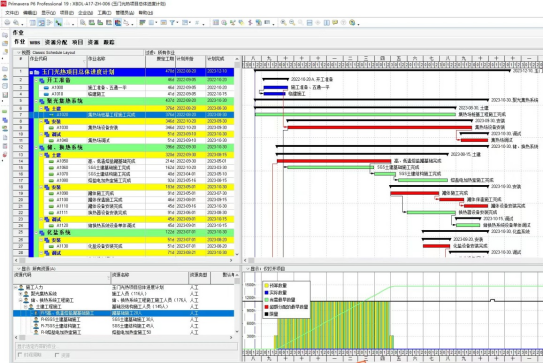544x364 pixels.
Task: Click the blue legend color swatch
Action: (x=266, y=293)
